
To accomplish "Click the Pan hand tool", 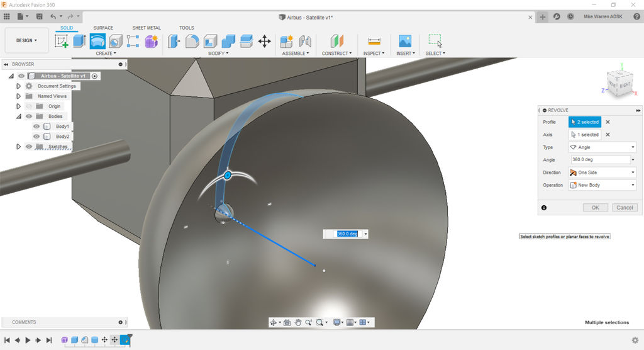I will [297, 322].
